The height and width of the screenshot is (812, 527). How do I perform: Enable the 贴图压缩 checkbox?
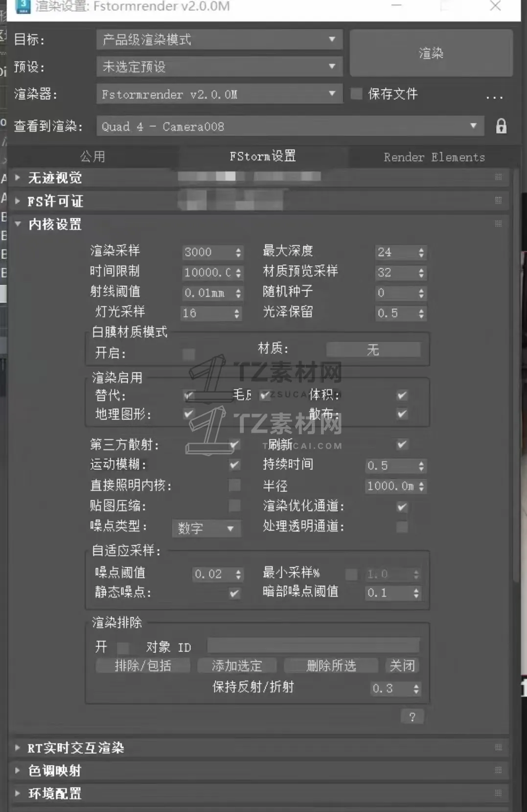[235, 506]
